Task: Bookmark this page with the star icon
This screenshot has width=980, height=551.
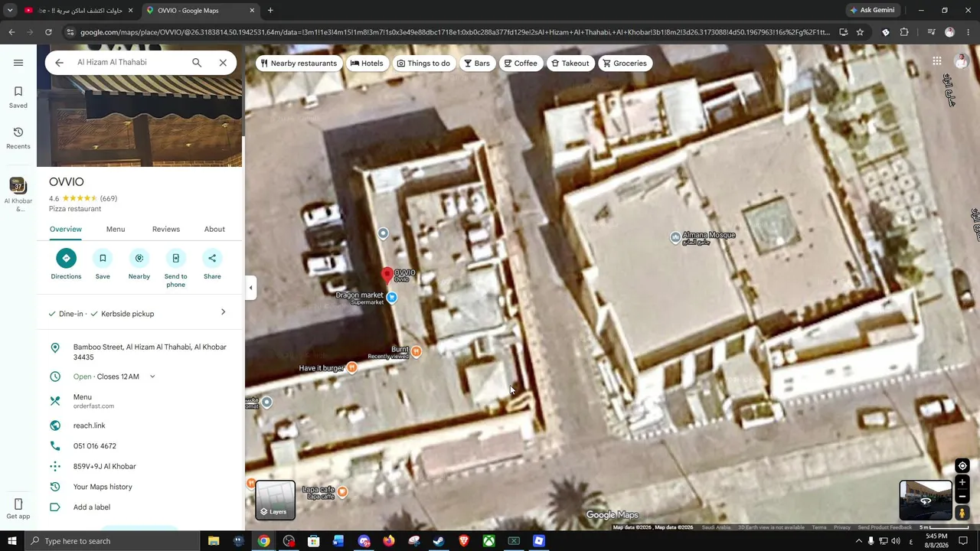Action: click(860, 32)
